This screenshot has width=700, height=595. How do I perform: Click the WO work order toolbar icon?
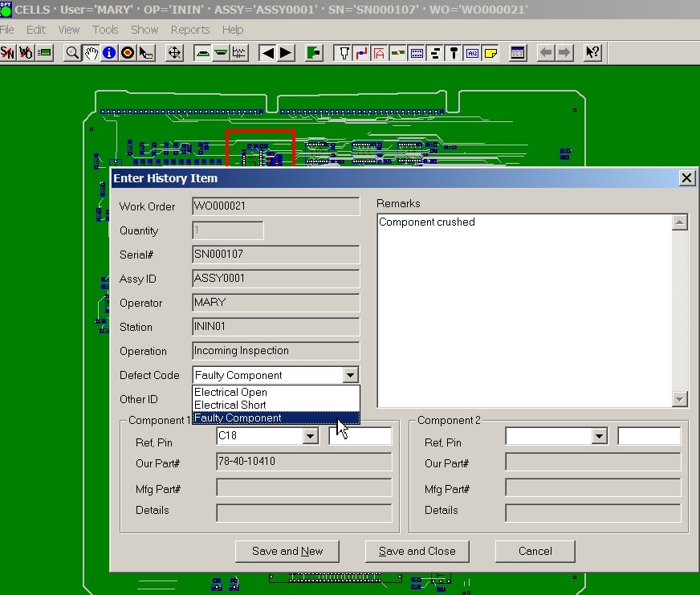tap(26, 53)
